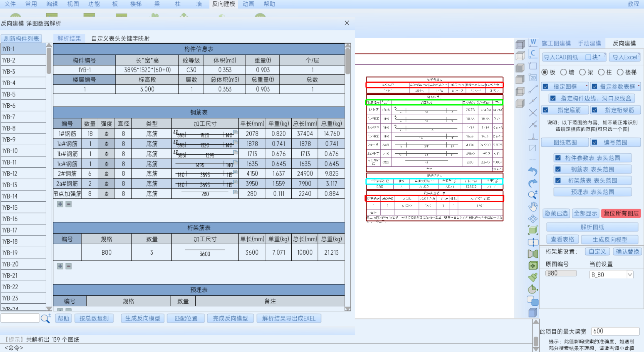Click the plus icon under the rebar table
Viewport: 644px width, 352px height.
60,204
